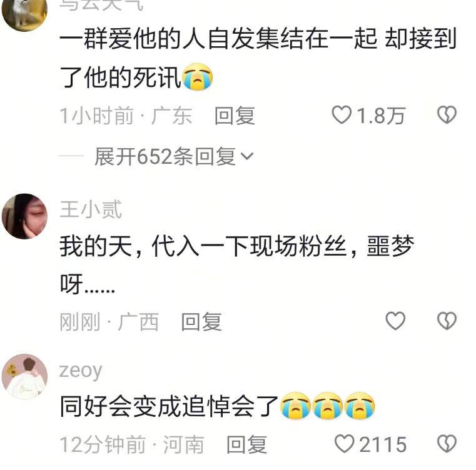Tap broken heart on 王小贰's comment
Viewport: 476px width, 470px height.
coord(447,321)
